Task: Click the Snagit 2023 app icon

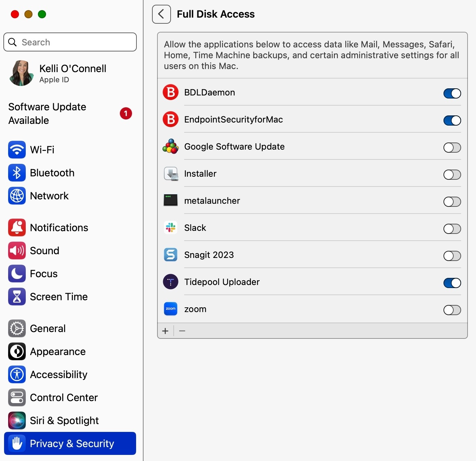Action: coord(171,255)
